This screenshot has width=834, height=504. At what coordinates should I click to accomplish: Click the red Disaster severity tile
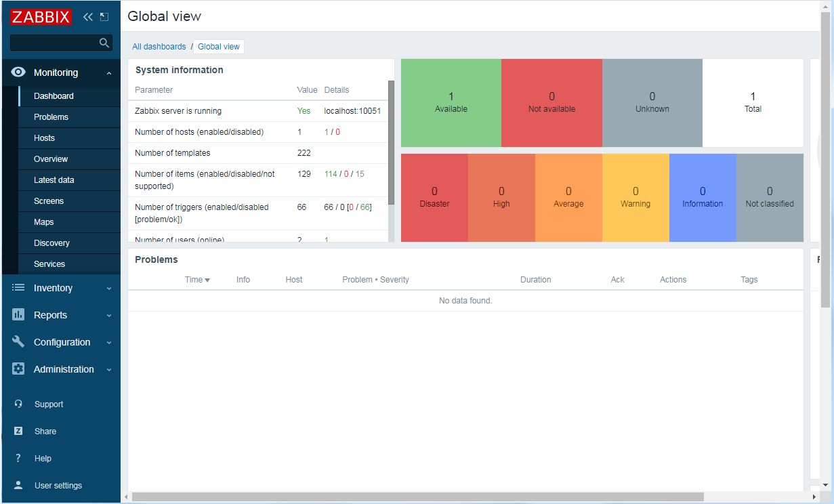pos(434,197)
